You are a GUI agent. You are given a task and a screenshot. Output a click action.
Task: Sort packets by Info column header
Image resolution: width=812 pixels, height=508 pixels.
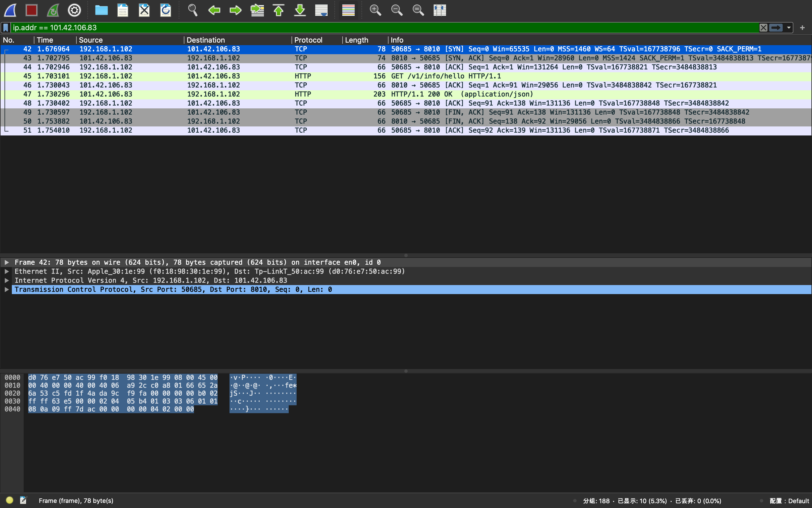pyautogui.click(x=600, y=40)
